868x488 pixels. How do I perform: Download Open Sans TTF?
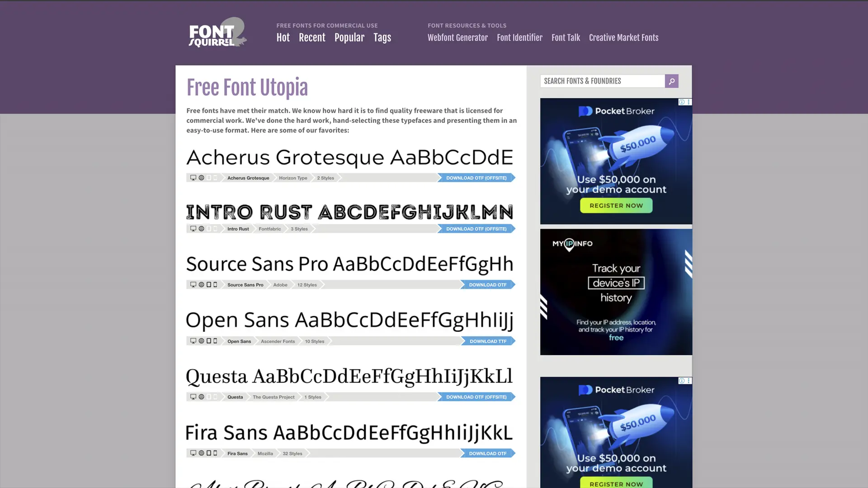pyautogui.click(x=488, y=341)
